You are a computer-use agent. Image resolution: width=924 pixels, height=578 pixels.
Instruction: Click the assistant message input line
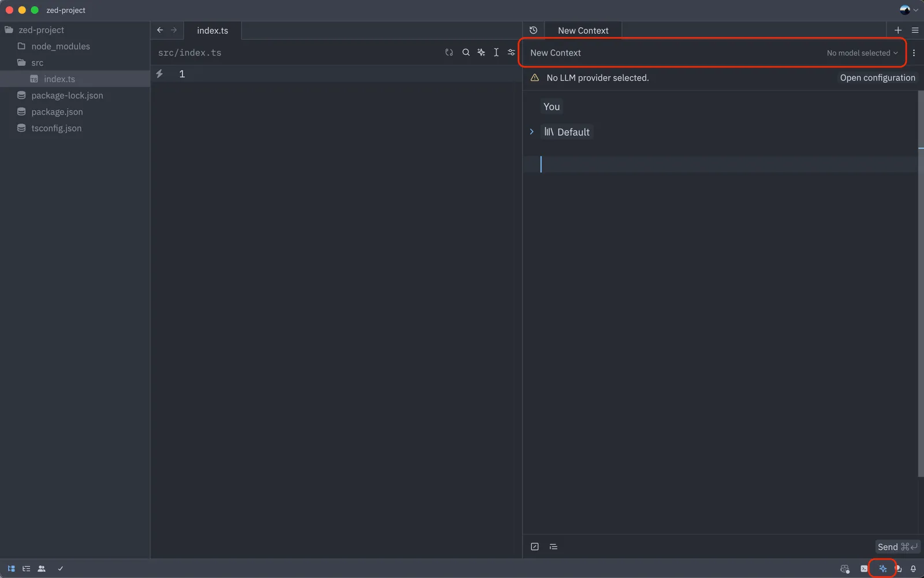tap(720, 165)
